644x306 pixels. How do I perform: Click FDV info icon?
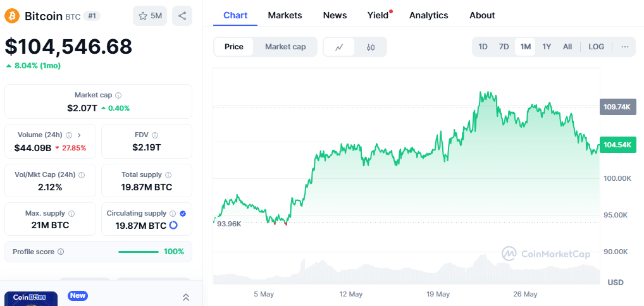pyautogui.click(x=155, y=135)
